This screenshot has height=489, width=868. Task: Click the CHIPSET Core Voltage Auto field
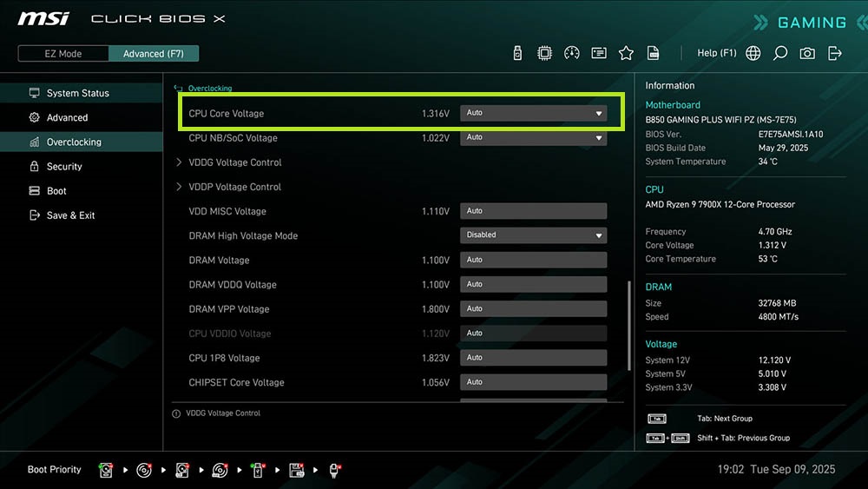(x=533, y=382)
